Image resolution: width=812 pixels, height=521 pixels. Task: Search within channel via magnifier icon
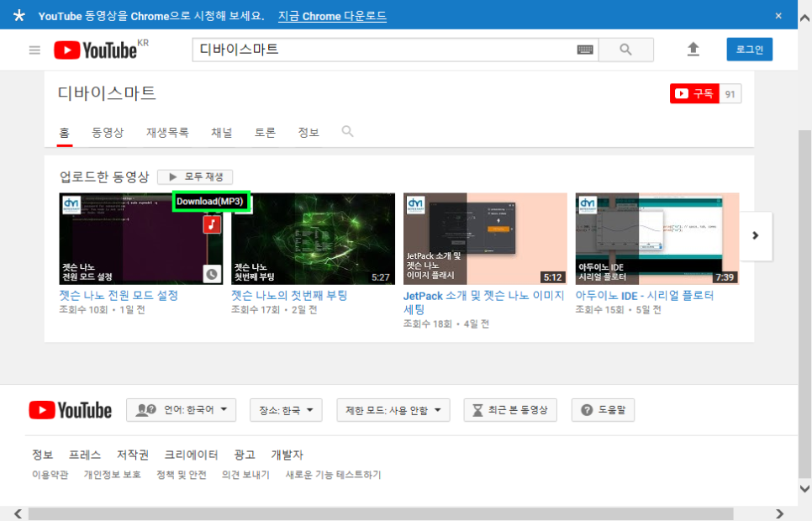click(x=347, y=132)
